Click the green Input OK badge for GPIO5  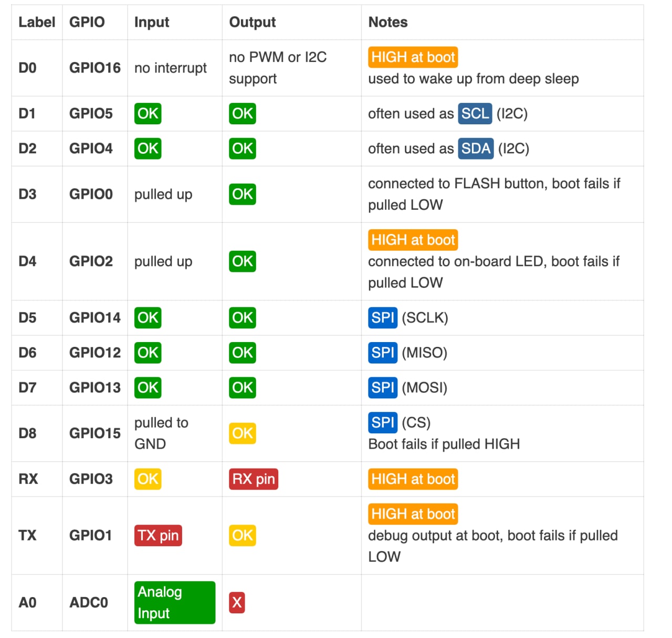click(x=148, y=113)
